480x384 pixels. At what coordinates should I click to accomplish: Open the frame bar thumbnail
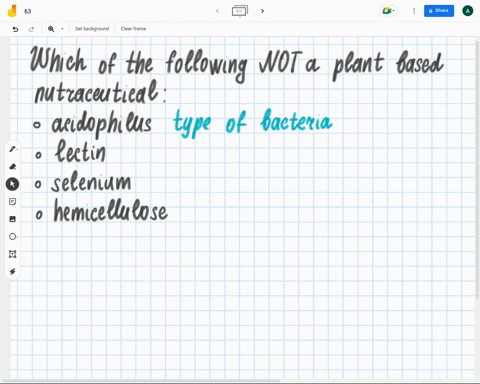coord(240,11)
